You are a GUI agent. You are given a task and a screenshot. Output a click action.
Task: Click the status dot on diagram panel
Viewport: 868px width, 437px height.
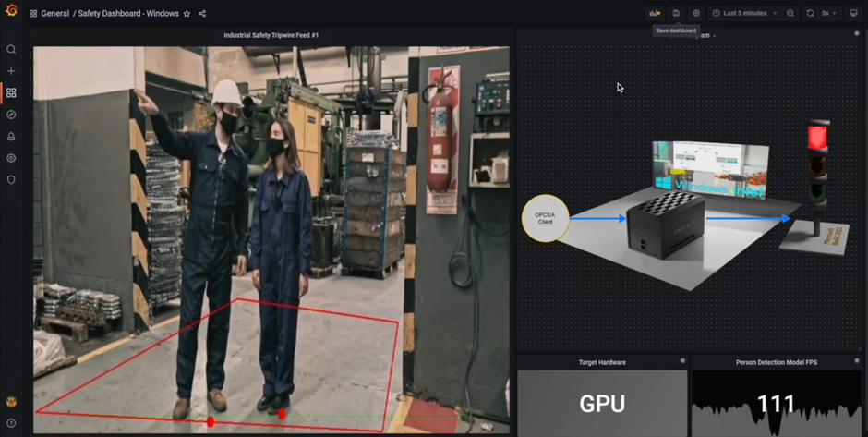[x=856, y=33]
